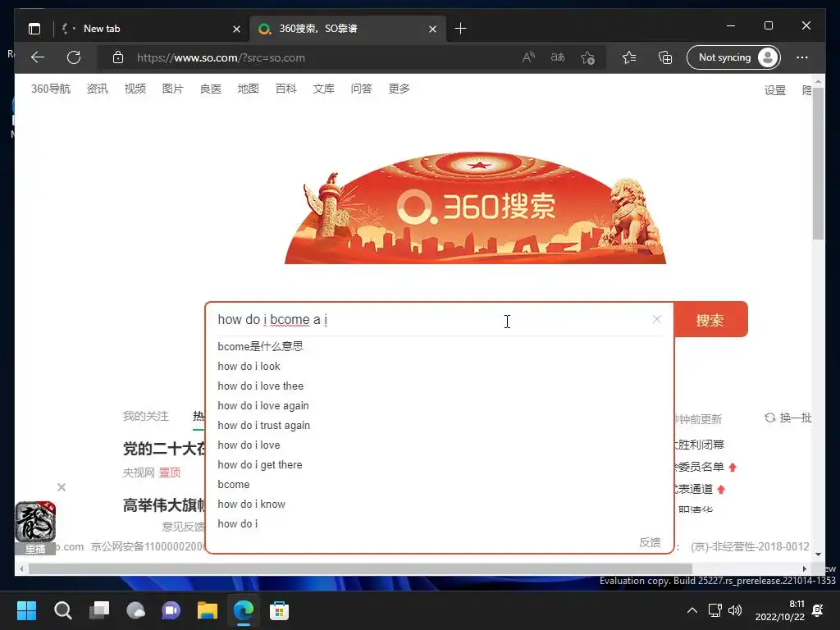Viewport: 840px width, 630px height.
Task: Open the 百科 navigation link
Action: pyautogui.click(x=286, y=89)
